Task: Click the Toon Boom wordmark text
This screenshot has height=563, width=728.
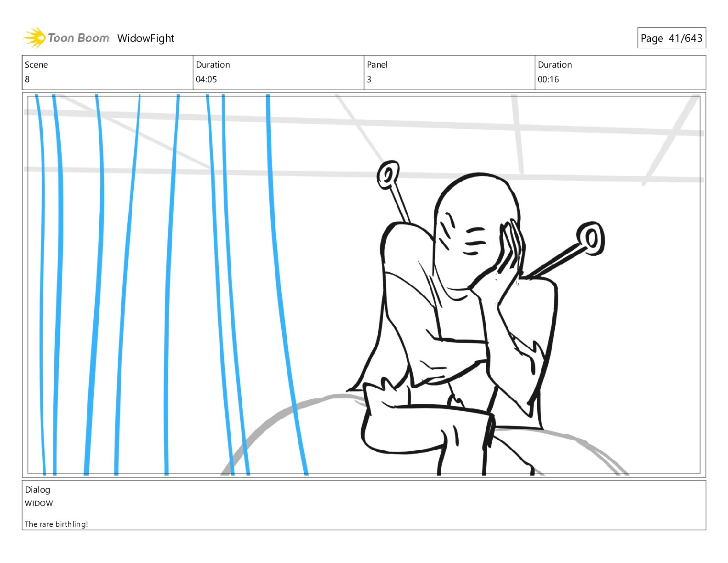Action: pyautogui.click(x=79, y=38)
